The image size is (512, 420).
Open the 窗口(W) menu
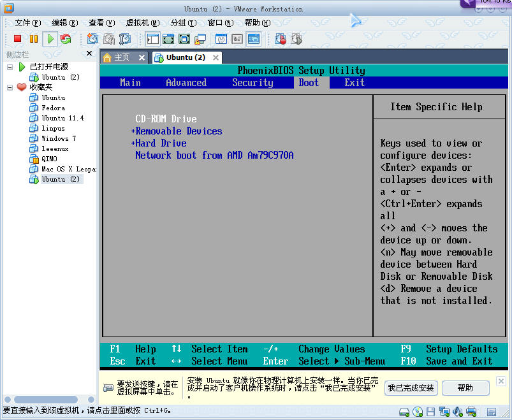tap(221, 23)
